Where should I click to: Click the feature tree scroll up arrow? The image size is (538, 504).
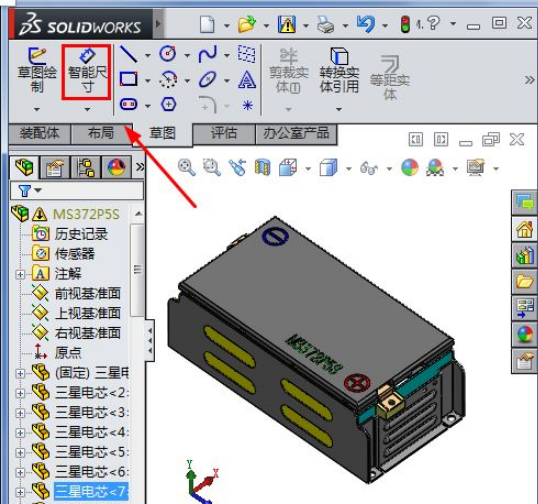point(138,214)
